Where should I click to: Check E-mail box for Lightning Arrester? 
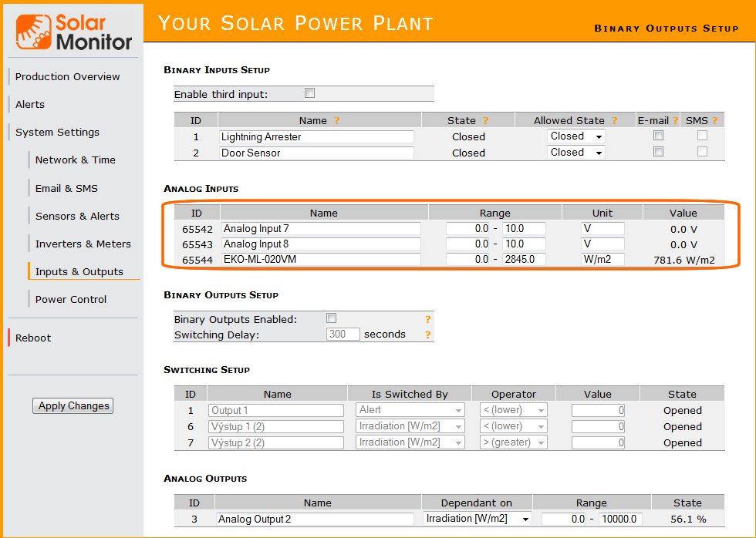coord(658,136)
